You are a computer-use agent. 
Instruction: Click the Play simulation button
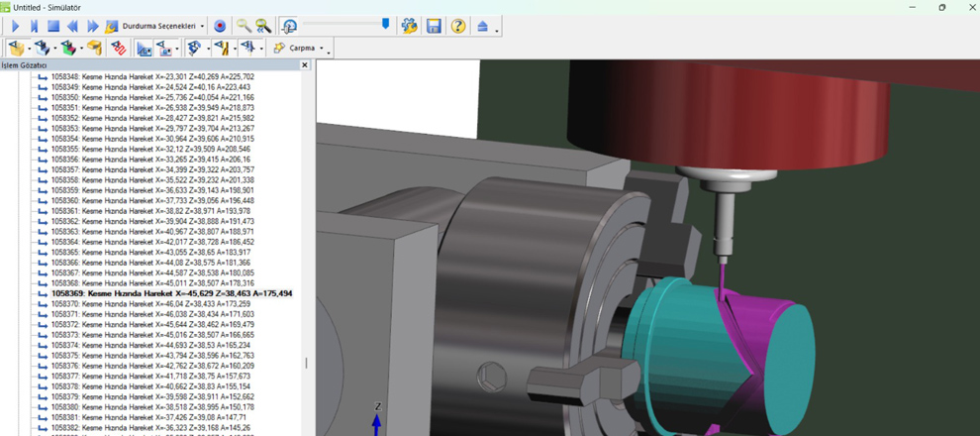pyautogui.click(x=15, y=26)
